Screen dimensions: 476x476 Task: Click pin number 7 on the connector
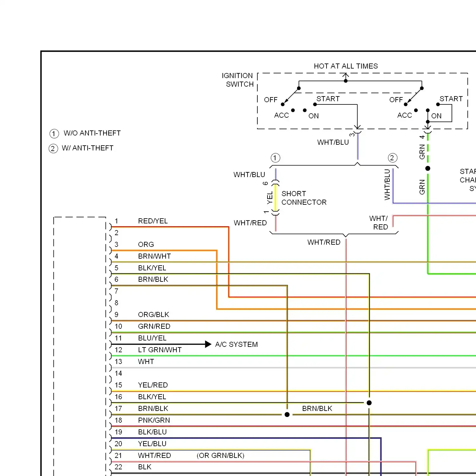116,291
